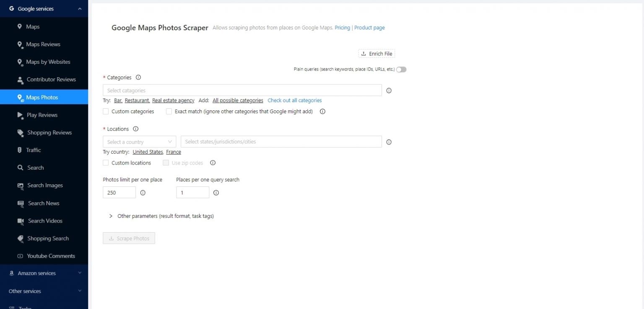644x309 pixels.
Task: Check the Custom locations checkbox
Action: [x=106, y=163]
